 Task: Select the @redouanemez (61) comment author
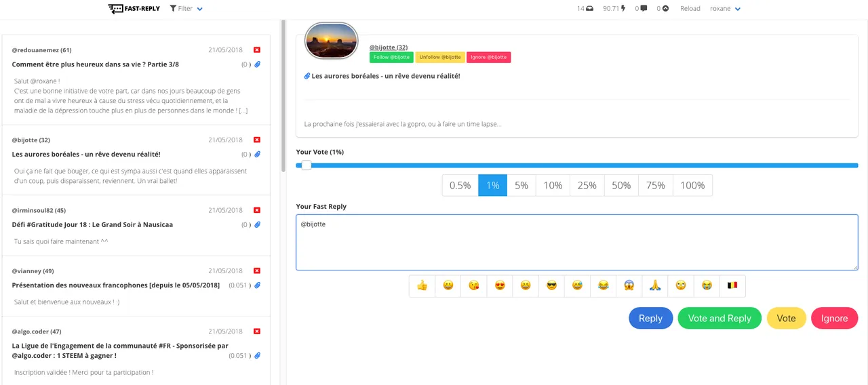(41, 50)
